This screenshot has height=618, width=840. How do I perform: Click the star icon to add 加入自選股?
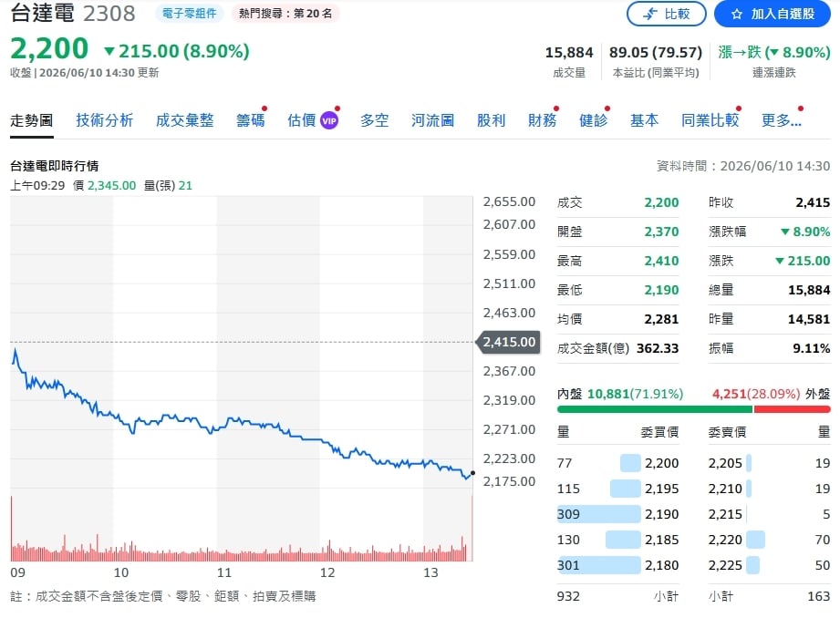[x=737, y=14]
